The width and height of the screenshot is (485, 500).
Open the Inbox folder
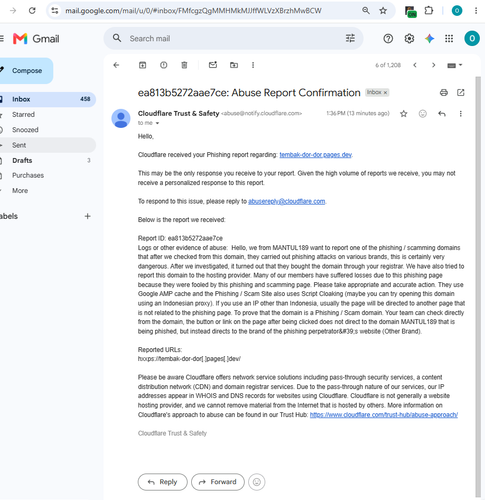(x=48, y=99)
